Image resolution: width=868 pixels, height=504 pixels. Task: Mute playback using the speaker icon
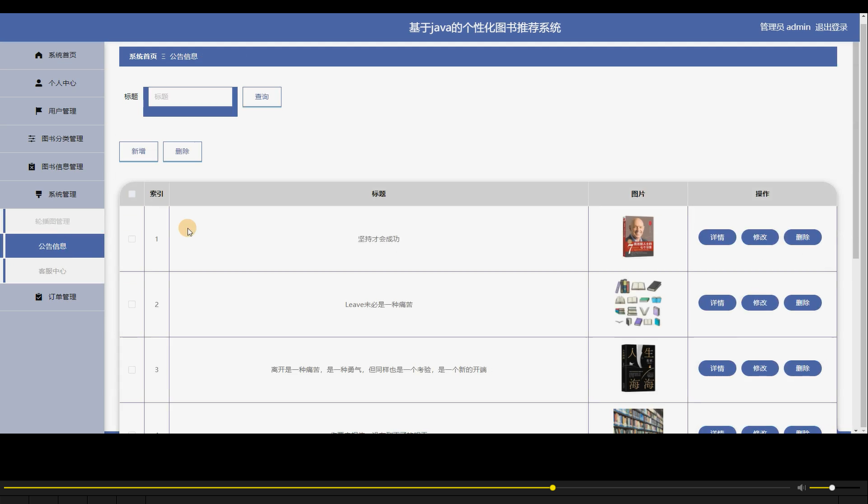[801, 487]
